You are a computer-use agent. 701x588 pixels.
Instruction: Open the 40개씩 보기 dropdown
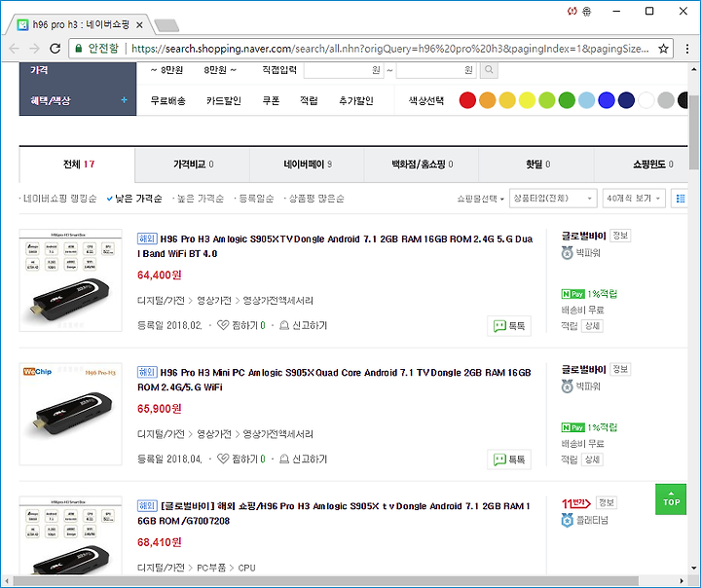tap(634, 198)
